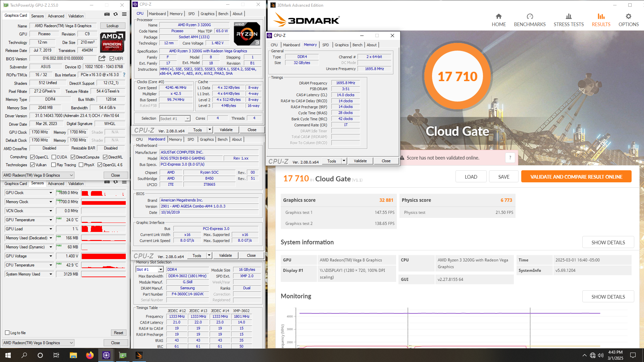Click AMD Radeon Graphics logo in GPU-Z
Viewport: 644px width, 362px height.
tap(112, 42)
